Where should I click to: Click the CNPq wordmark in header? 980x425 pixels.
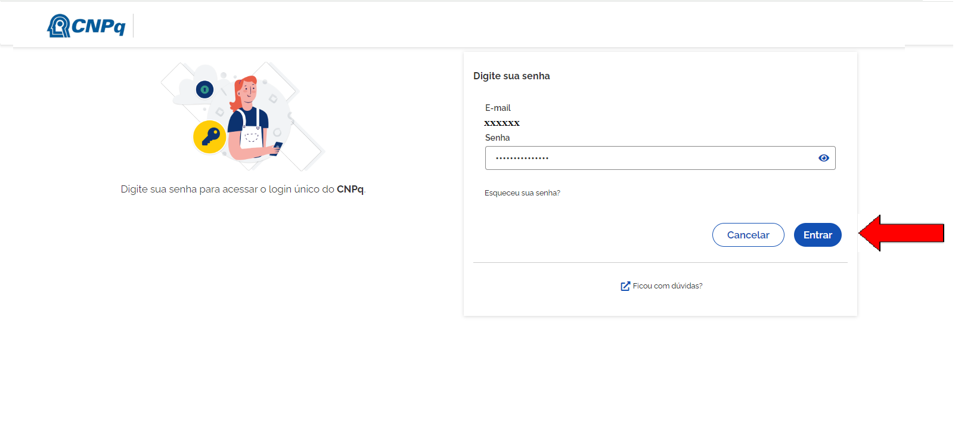point(98,26)
